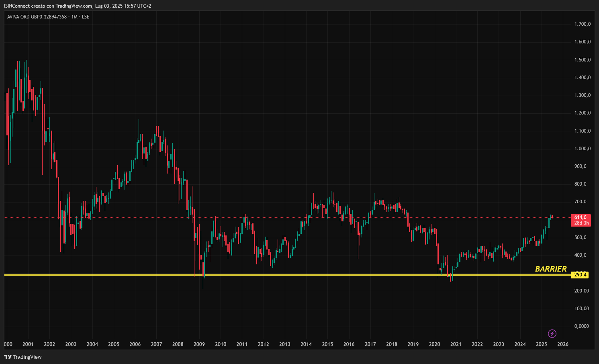Screen dimensions: 599x364
Task: Click the 2009 year on time axis
Action: point(199,344)
